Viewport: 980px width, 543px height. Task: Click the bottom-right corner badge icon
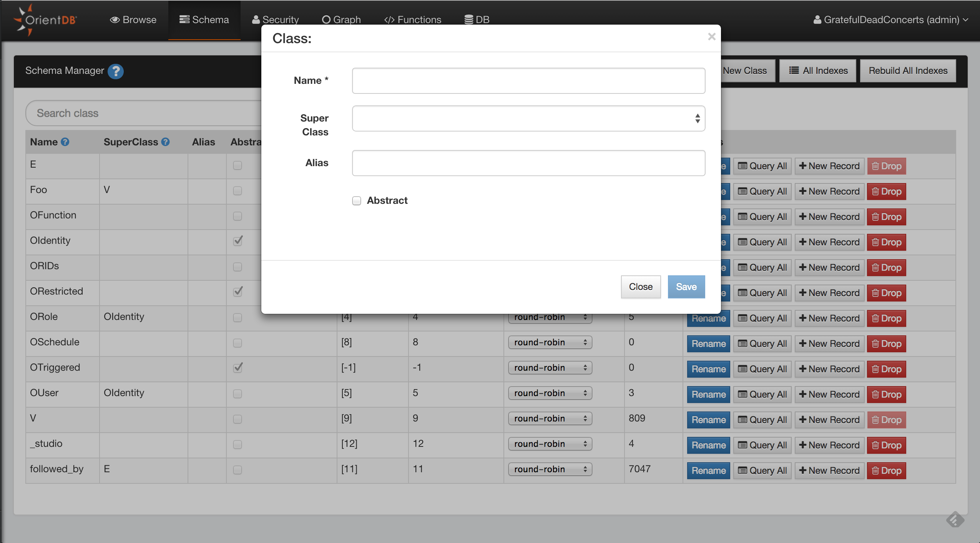(x=955, y=520)
